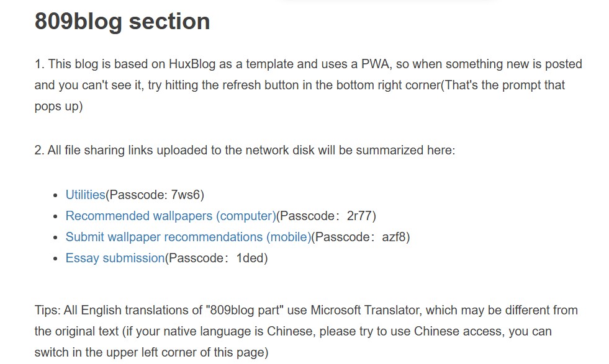
Task: Open the Utilities file sharing link
Action: pyautogui.click(x=86, y=195)
